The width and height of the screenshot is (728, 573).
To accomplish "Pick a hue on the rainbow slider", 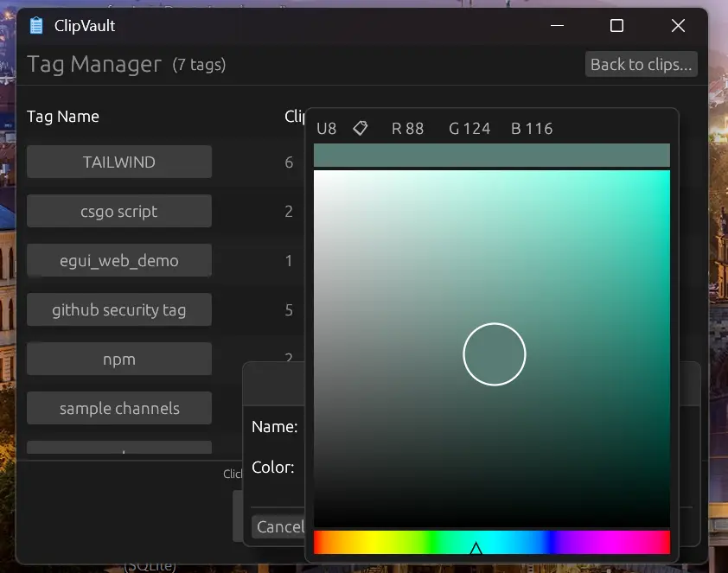I will [x=476, y=541].
